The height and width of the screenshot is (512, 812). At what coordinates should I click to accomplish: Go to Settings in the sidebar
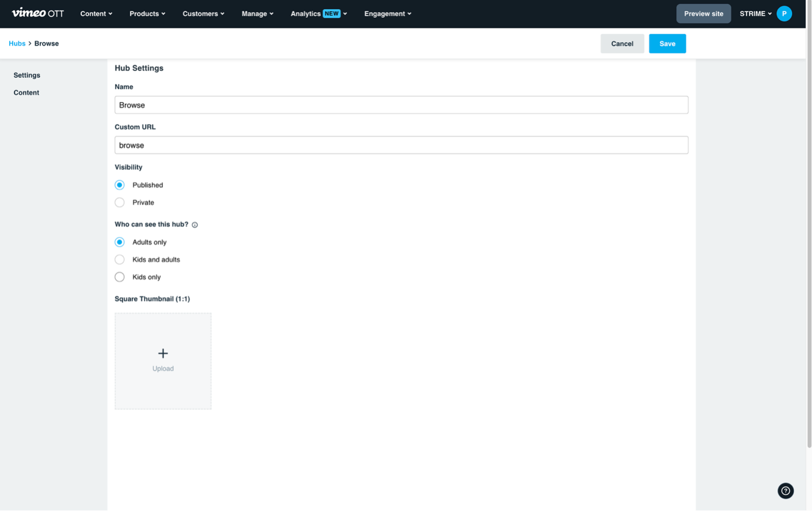[x=27, y=75]
